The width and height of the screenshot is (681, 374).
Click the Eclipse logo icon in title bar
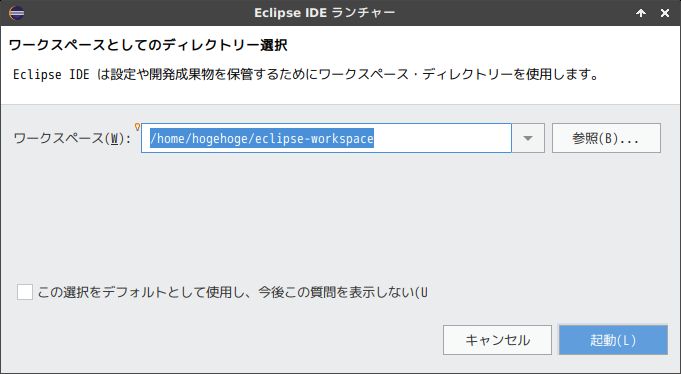[17, 13]
